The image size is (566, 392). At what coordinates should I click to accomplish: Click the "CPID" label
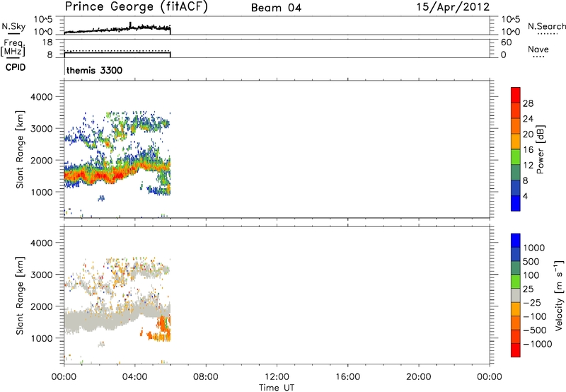[16, 67]
